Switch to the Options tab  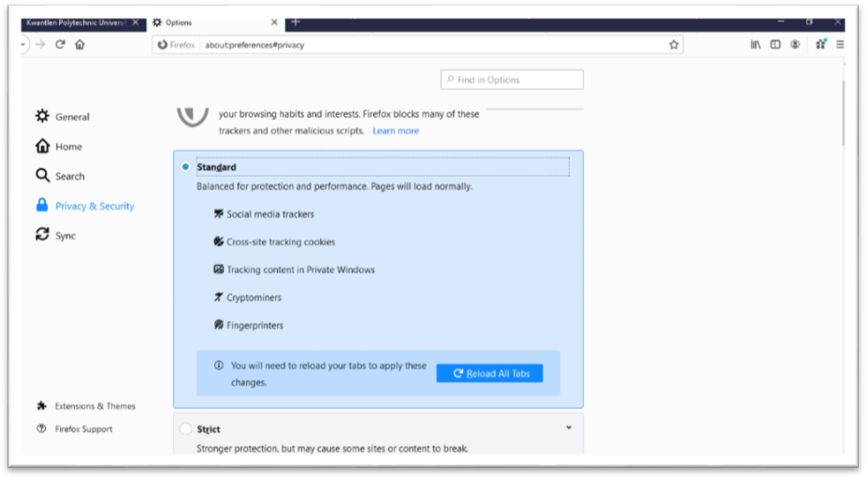pyautogui.click(x=216, y=22)
